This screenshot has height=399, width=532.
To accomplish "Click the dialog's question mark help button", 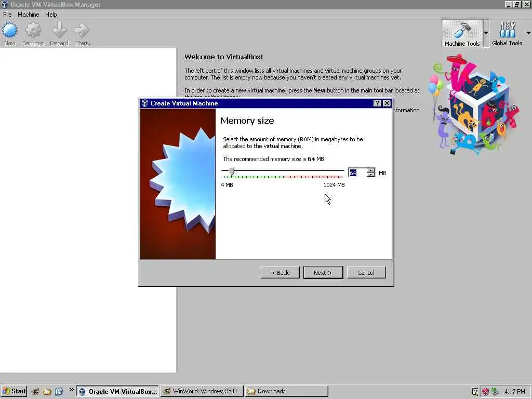I will point(377,103).
